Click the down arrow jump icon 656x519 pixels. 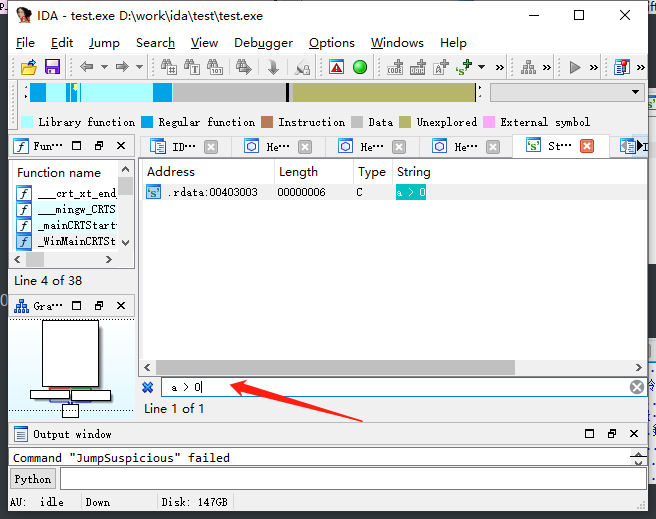273,67
